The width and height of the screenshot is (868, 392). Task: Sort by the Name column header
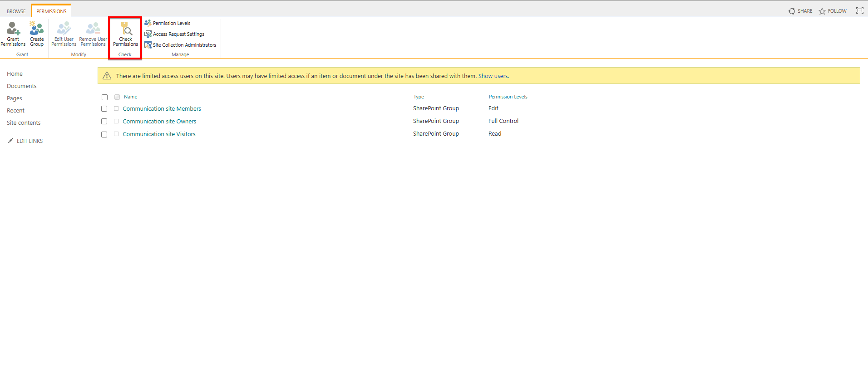[131, 97]
